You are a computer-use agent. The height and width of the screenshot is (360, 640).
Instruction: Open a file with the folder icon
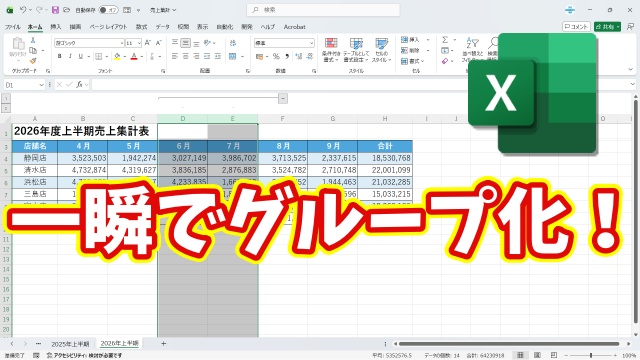[67, 10]
